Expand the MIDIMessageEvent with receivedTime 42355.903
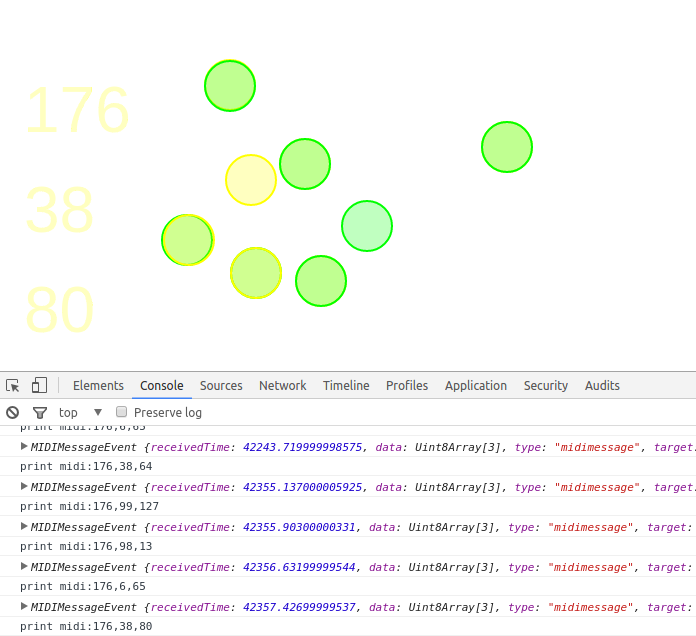The image size is (696, 636). coord(25,526)
